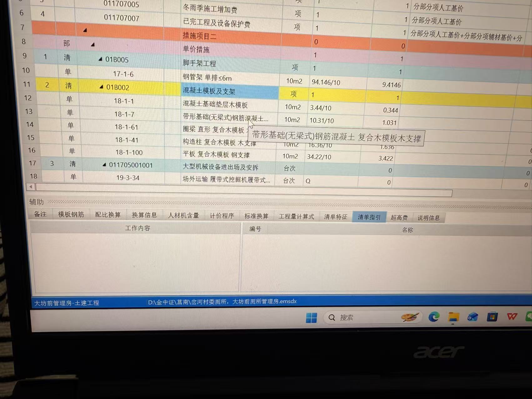Switch to the 人材机含量 tab

183,215
